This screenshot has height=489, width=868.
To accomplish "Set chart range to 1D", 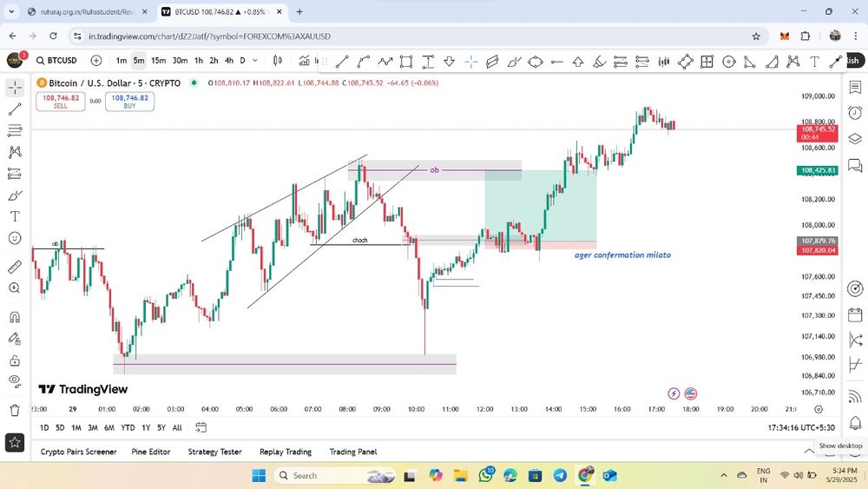I will [x=44, y=427].
